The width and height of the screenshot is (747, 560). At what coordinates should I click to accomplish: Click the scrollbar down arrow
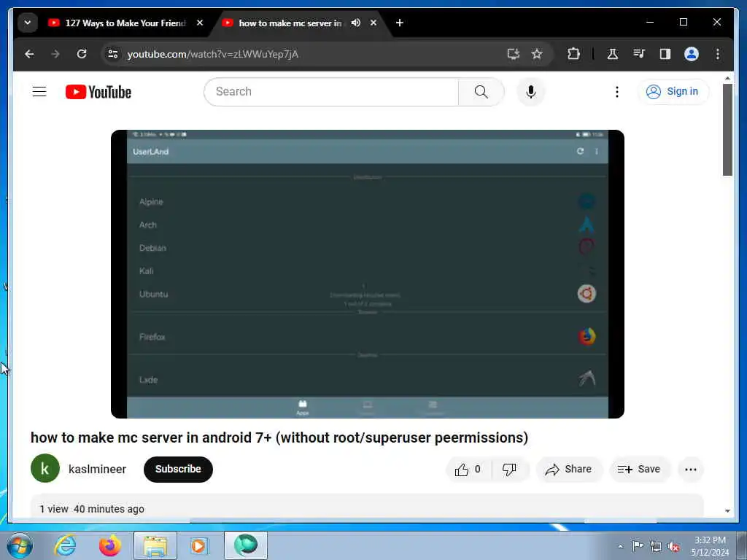pyautogui.click(x=727, y=510)
